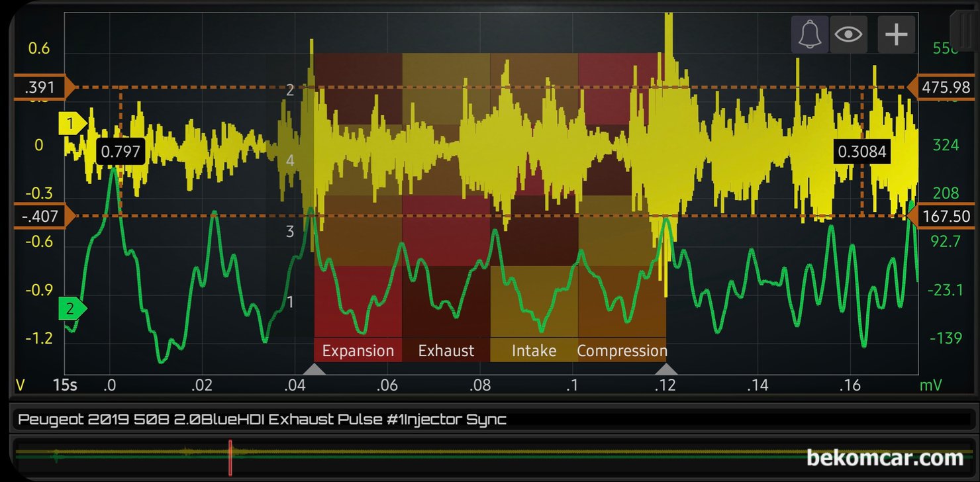Tap cylinder number 2 row label

click(x=290, y=90)
